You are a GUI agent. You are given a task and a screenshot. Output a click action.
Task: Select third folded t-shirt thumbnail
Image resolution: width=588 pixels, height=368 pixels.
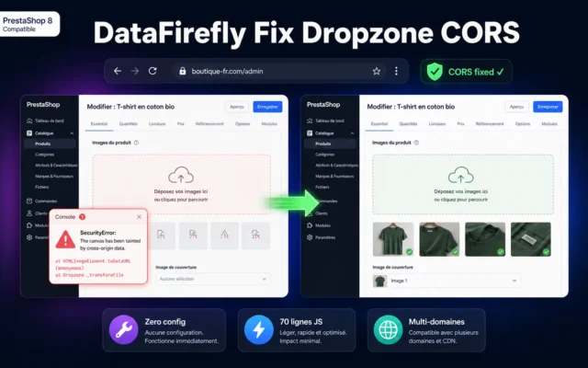tap(485, 239)
